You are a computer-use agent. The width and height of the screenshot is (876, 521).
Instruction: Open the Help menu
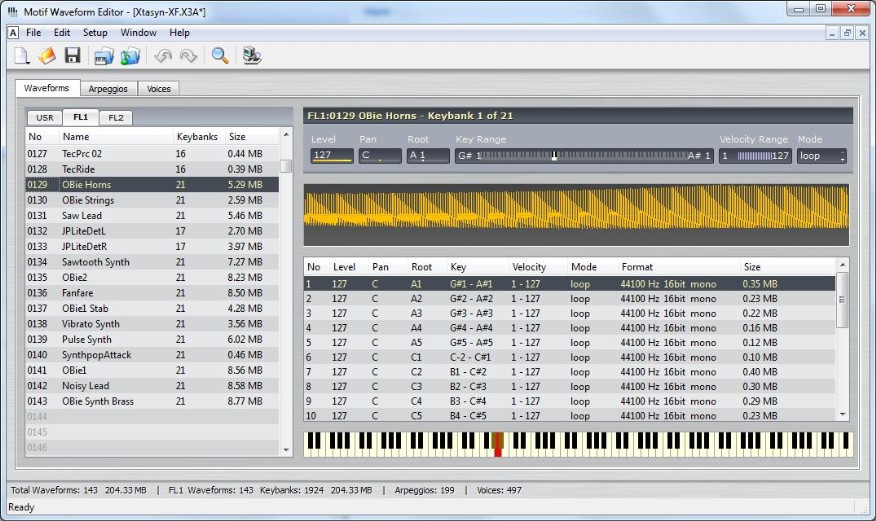click(x=179, y=33)
